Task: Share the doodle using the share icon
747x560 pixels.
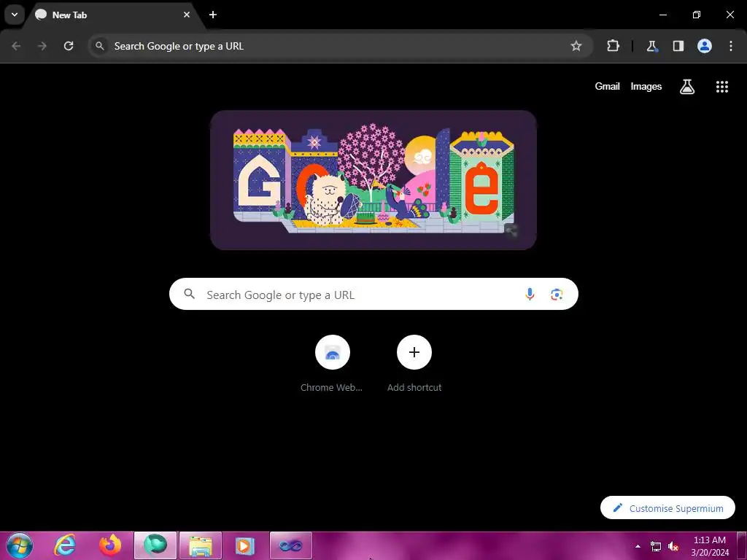Action: pos(511,231)
